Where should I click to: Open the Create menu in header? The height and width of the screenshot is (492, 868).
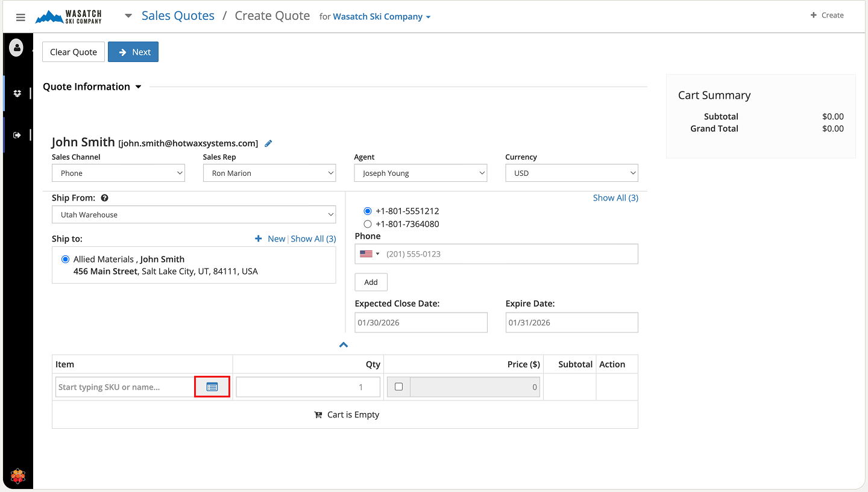click(827, 15)
